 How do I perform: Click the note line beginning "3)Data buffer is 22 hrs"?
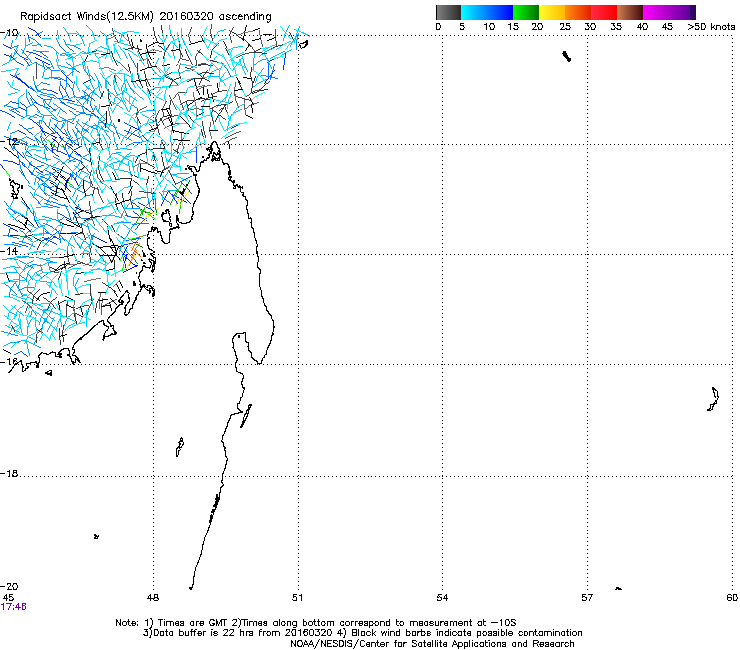coord(362,633)
